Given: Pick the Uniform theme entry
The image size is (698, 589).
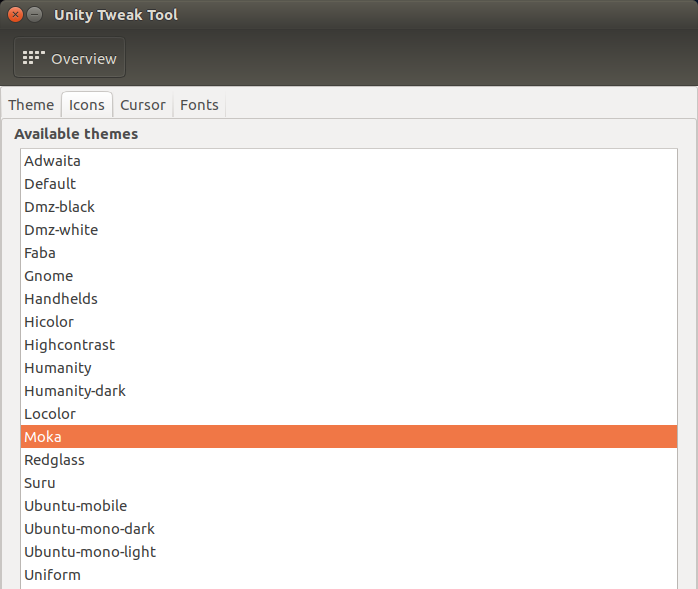Looking at the screenshot, I should click(x=53, y=575).
